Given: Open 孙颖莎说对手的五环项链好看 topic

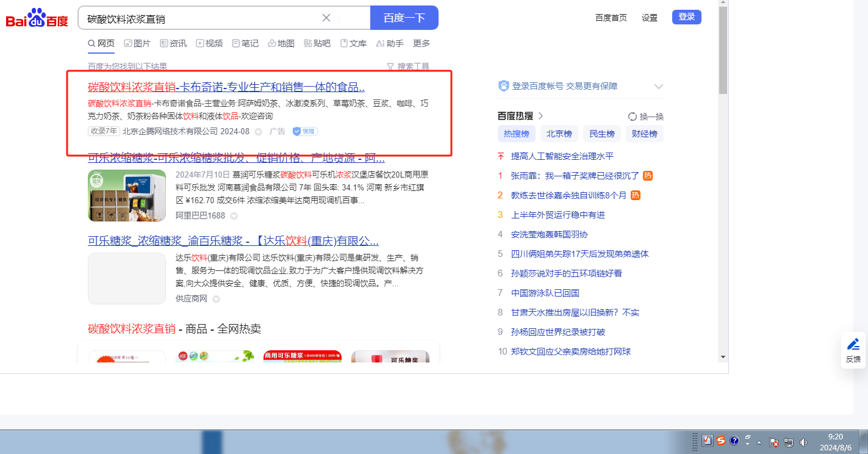Looking at the screenshot, I should [x=567, y=273].
